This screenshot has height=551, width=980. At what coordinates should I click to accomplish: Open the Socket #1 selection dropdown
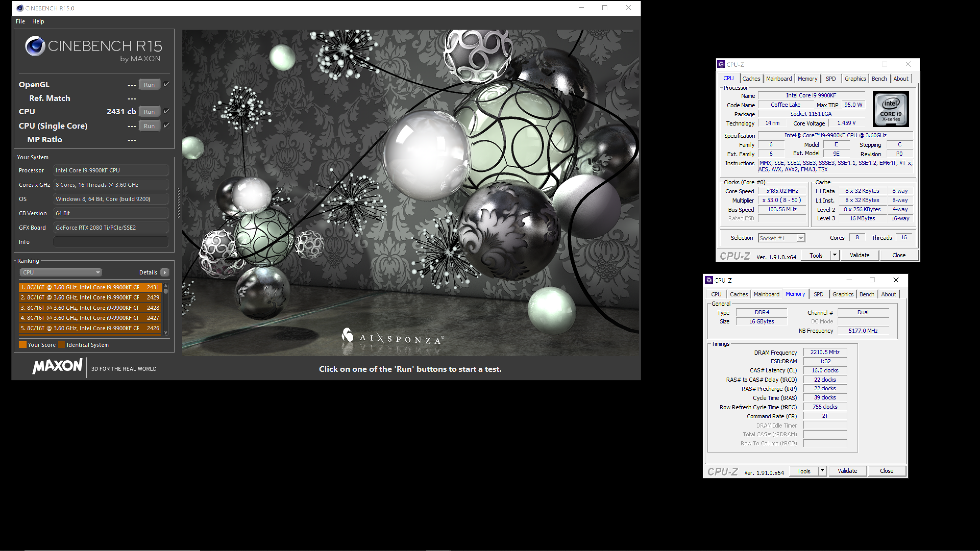[781, 238]
